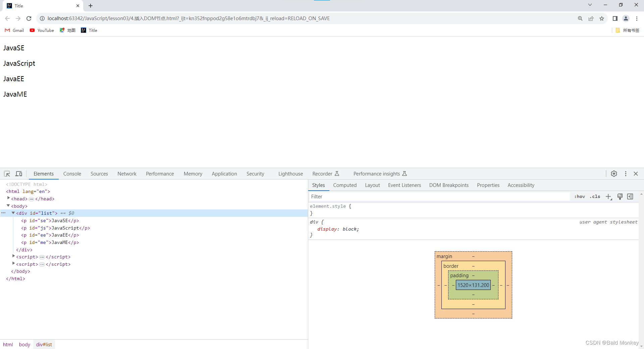Toggle rendering emulations paintbrush icon

[x=620, y=197]
